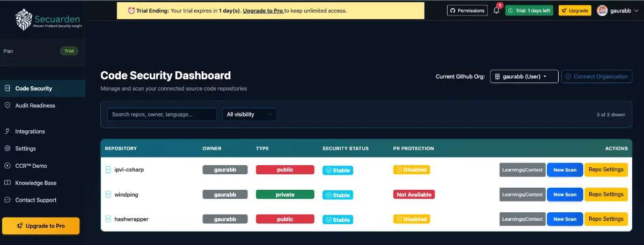
Task: Click the windping repository icon
Action: tap(108, 195)
